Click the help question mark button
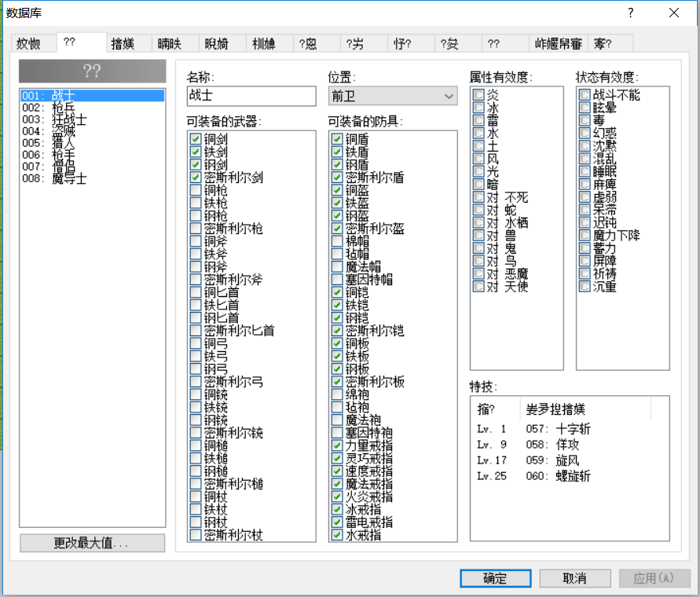 630,13
